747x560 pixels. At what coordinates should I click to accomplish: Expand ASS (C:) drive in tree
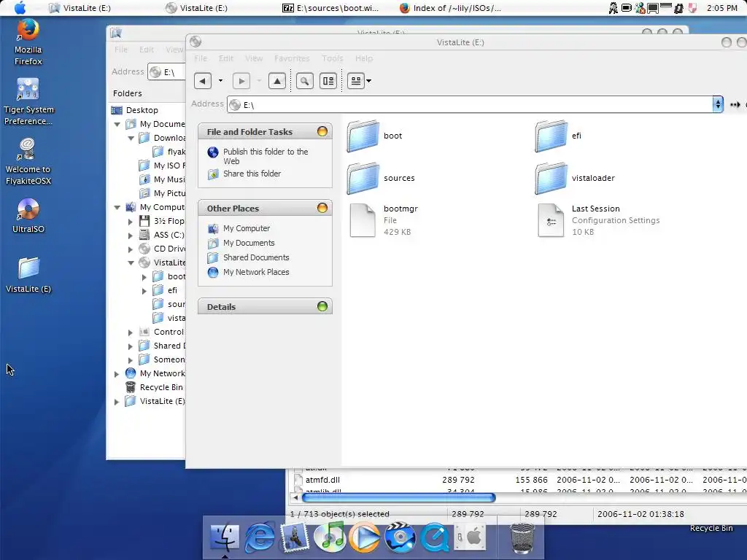[131, 236]
